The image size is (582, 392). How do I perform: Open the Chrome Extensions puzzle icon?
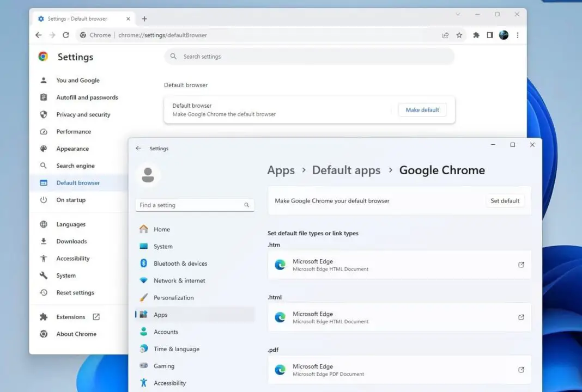(476, 35)
